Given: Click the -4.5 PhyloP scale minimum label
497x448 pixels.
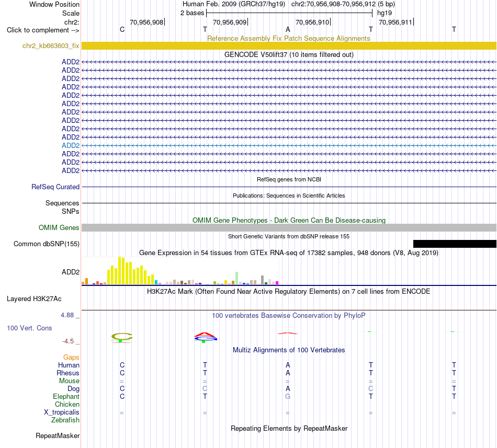Looking at the screenshot, I should (x=68, y=341).
